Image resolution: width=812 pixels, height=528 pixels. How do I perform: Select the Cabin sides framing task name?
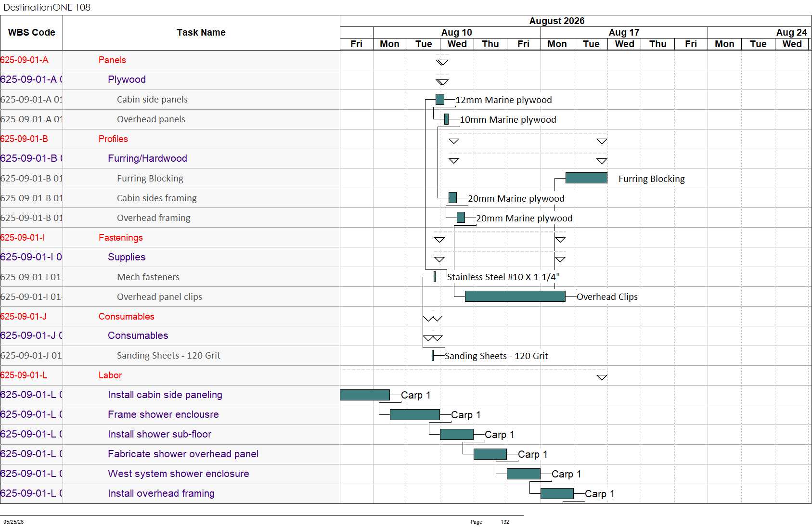[x=157, y=198]
